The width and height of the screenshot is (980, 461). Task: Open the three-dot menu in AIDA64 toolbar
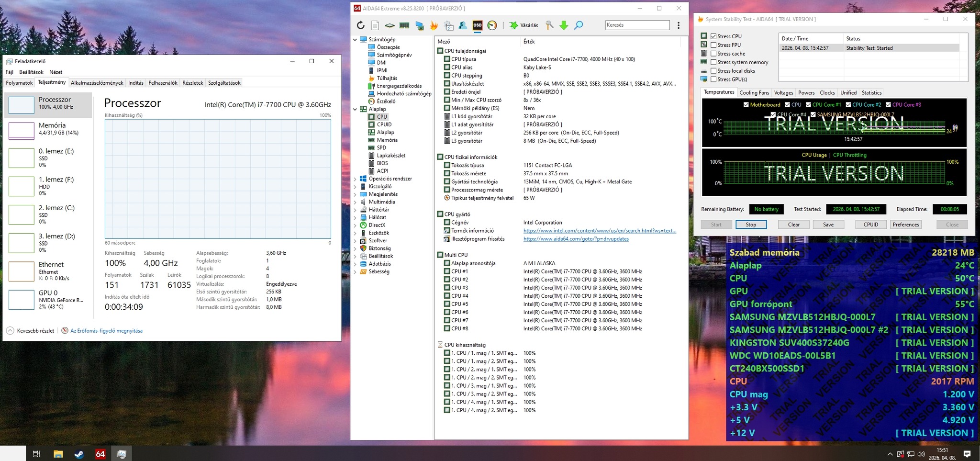[x=678, y=25]
